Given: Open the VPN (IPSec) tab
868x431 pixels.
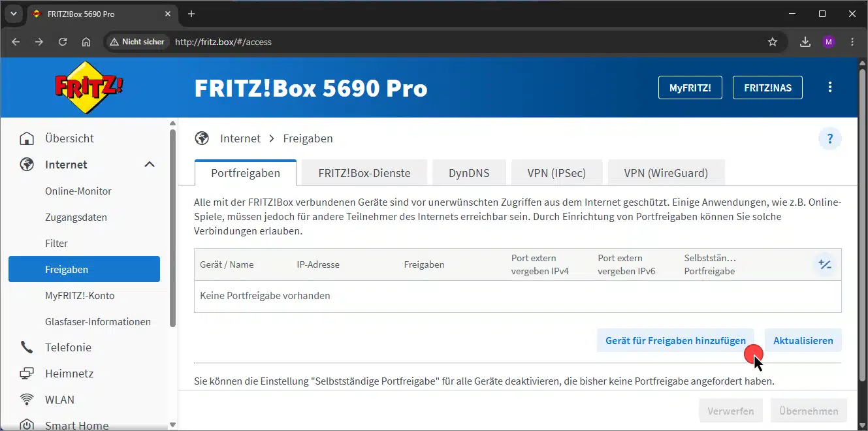Looking at the screenshot, I should point(556,173).
